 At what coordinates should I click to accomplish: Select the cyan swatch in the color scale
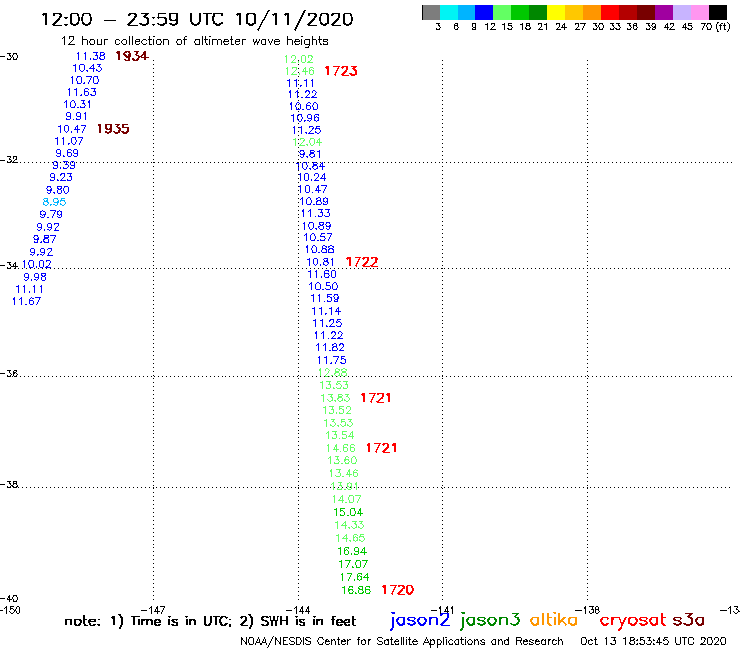point(449,12)
